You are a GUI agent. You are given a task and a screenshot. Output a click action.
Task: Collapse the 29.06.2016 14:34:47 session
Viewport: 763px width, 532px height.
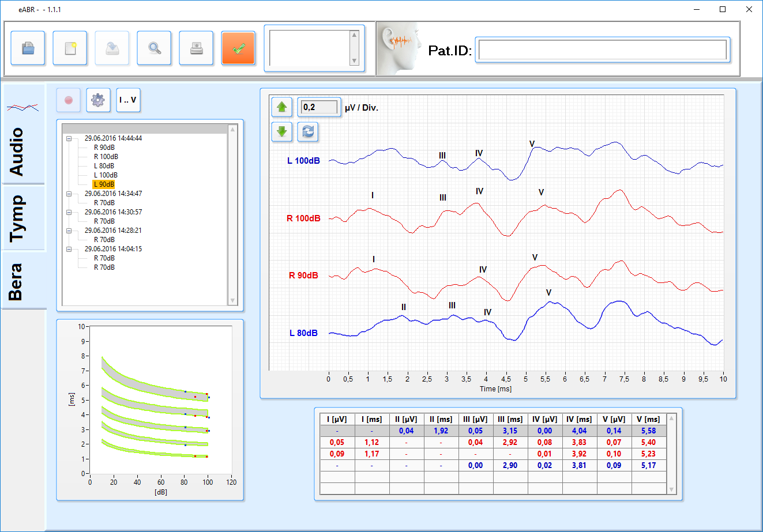pos(69,194)
